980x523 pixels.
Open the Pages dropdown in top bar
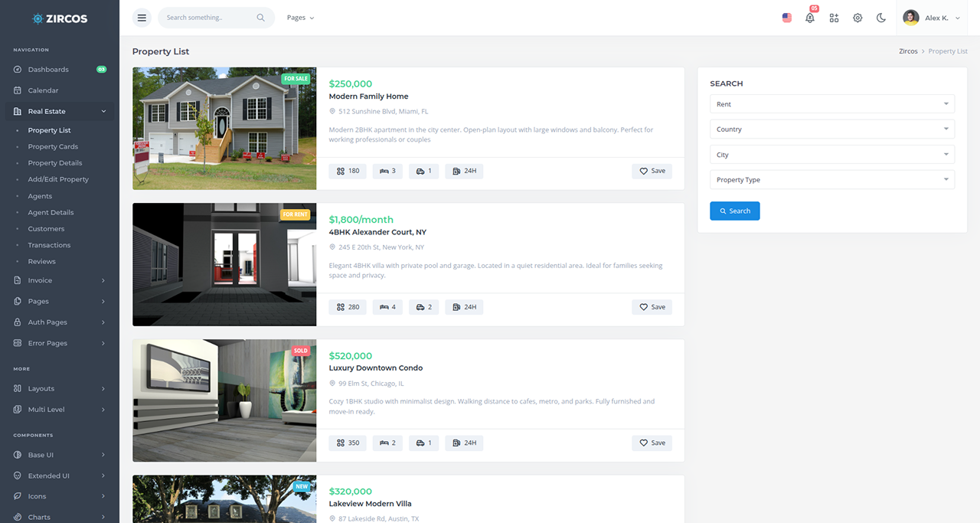pos(300,18)
